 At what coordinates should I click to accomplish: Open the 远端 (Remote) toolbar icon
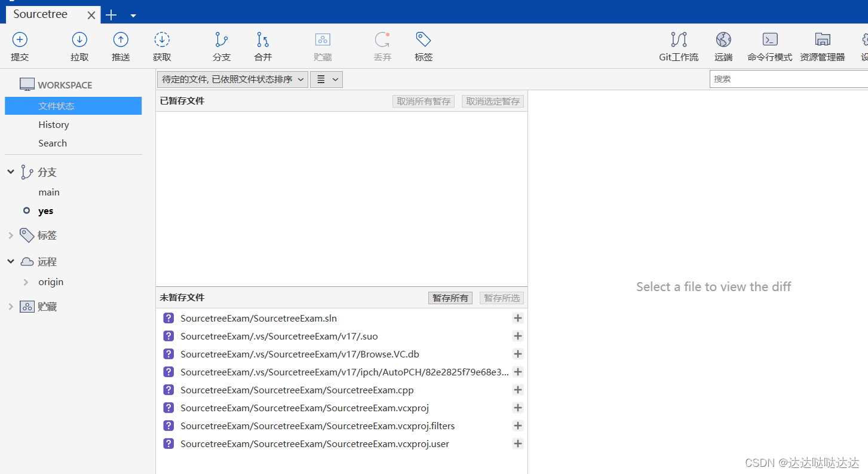click(x=723, y=40)
